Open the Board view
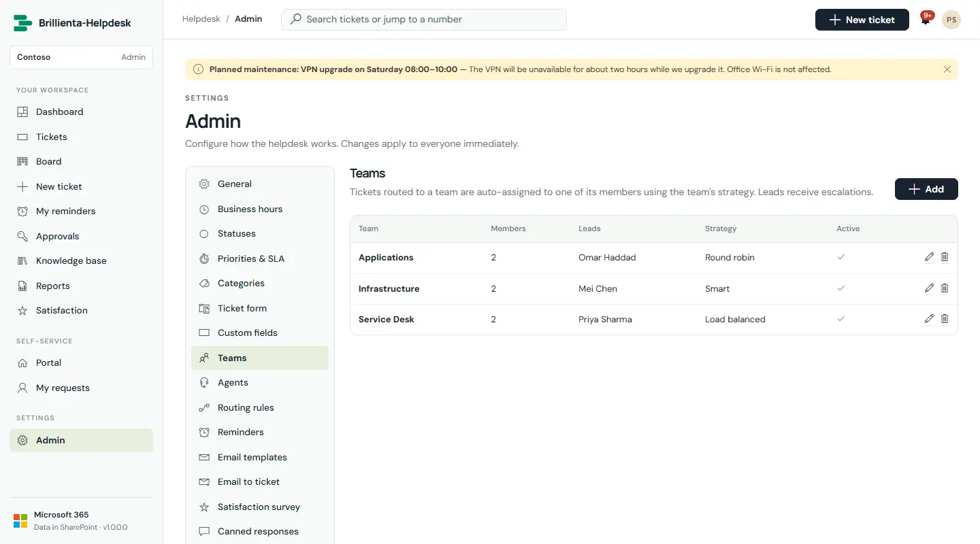This screenshot has height=544, width=980. point(82,161)
